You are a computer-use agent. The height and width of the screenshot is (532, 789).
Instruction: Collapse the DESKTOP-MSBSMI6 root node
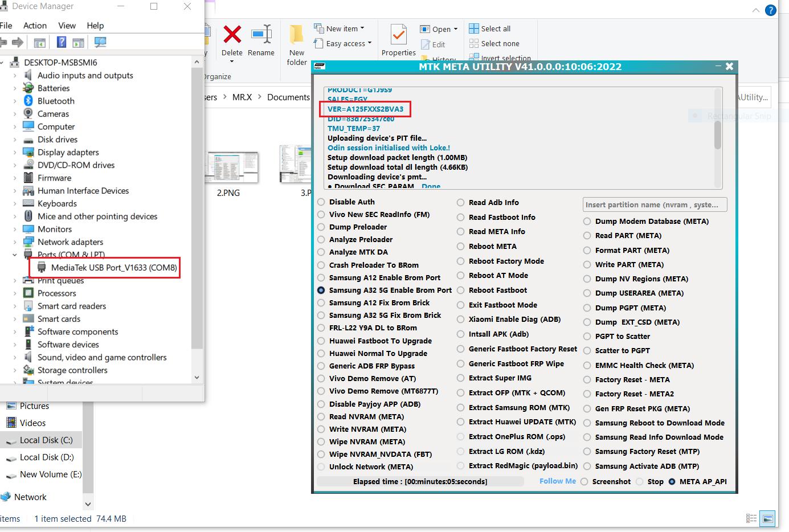tap(2, 62)
